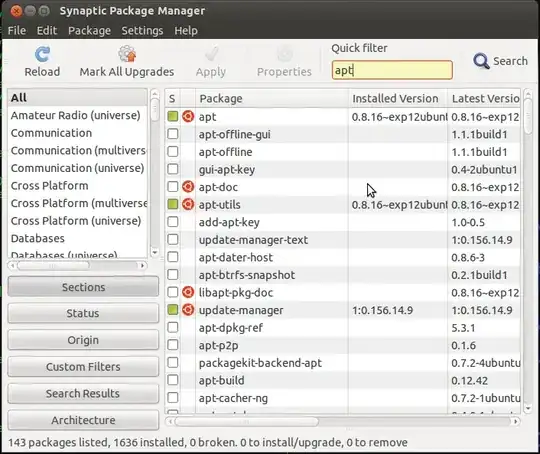Mark the apt-dater-host checkbox
The height and width of the screenshot is (454, 540).
[173, 257]
